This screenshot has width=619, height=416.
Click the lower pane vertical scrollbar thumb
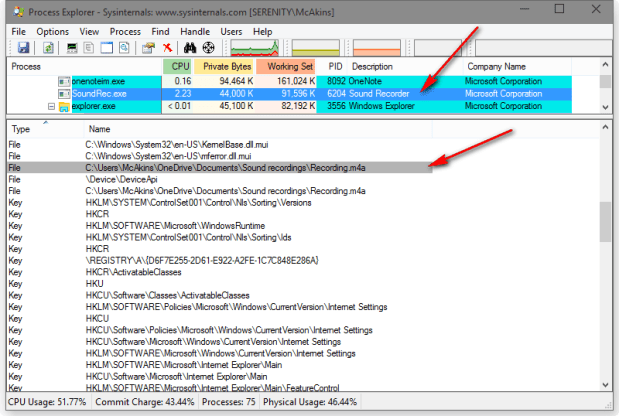[605, 221]
